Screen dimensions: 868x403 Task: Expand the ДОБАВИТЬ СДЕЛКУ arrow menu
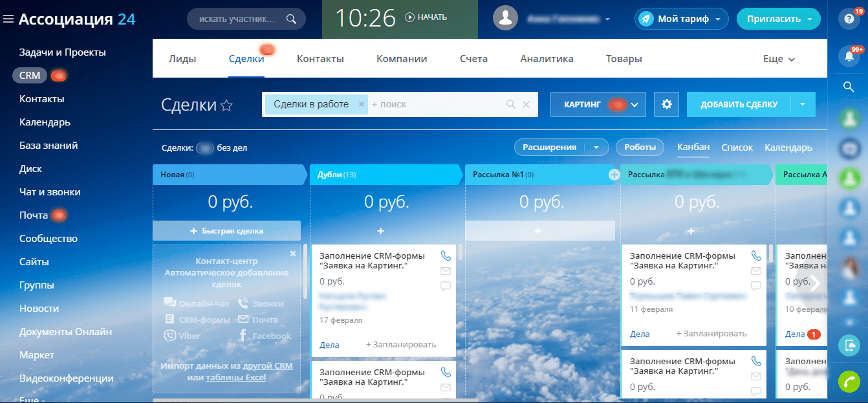[x=803, y=104]
